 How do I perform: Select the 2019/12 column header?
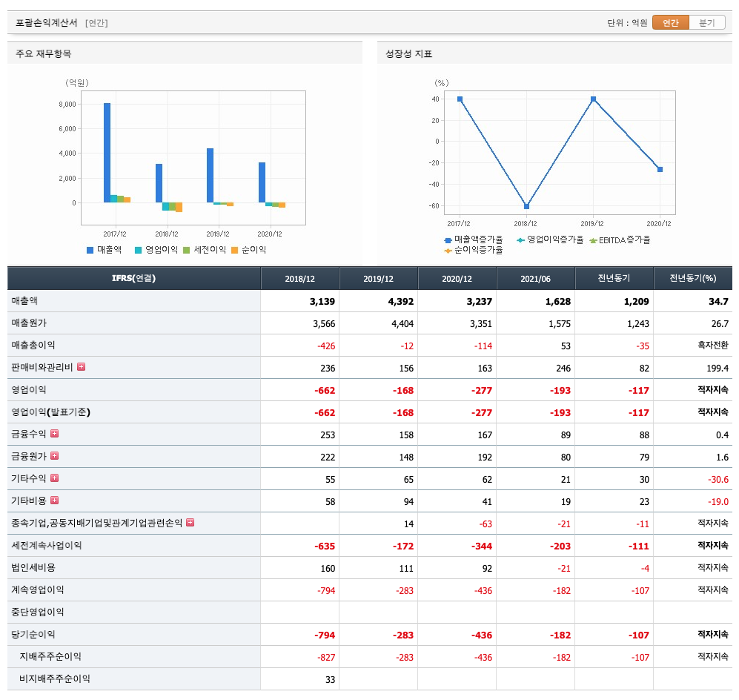pyautogui.click(x=379, y=279)
